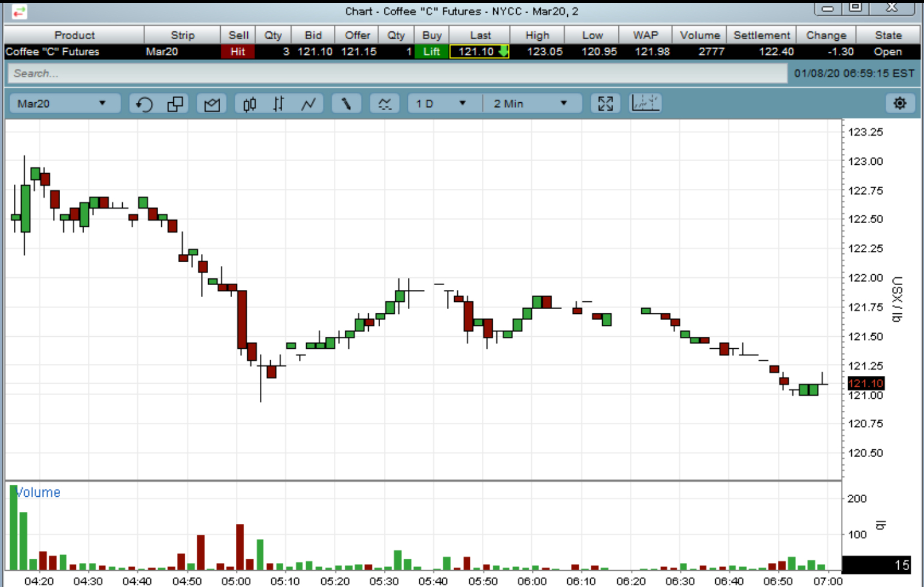Select OHLC bar chart type
Screen dimensions: 924x587
(x=278, y=104)
